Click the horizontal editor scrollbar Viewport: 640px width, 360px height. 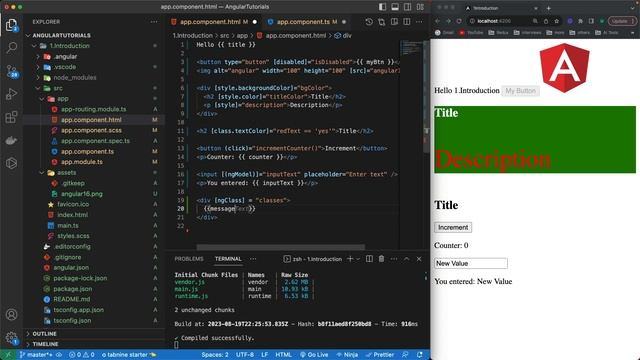click(x=280, y=247)
